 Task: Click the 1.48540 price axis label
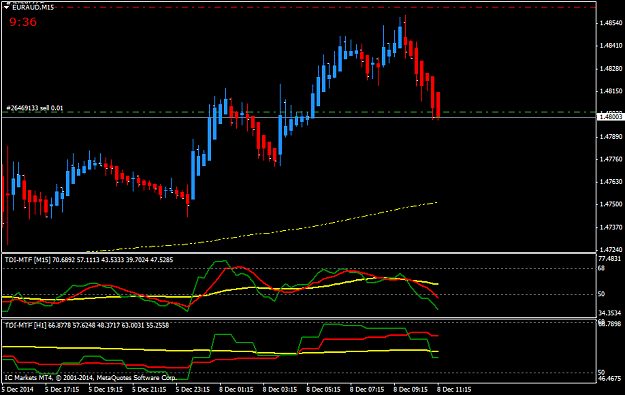(611, 23)
